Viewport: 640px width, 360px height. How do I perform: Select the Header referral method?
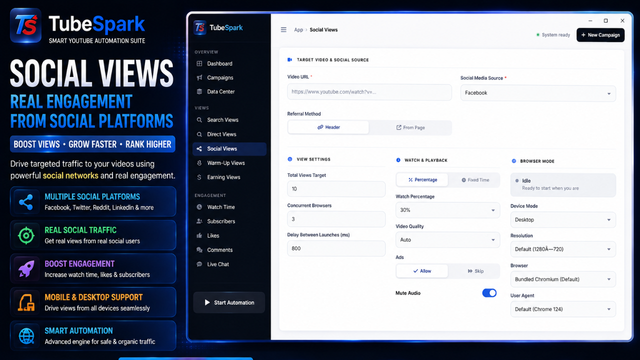coord(329,127)
